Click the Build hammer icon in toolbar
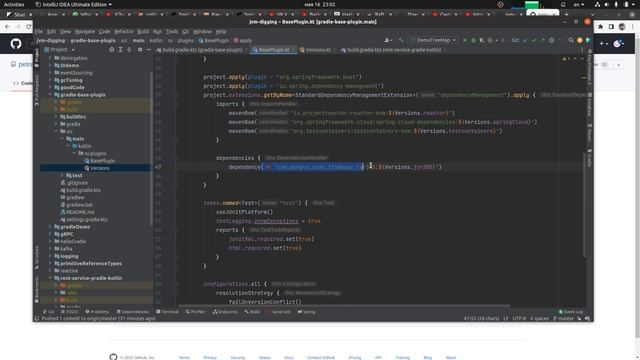 coord(401,40)
